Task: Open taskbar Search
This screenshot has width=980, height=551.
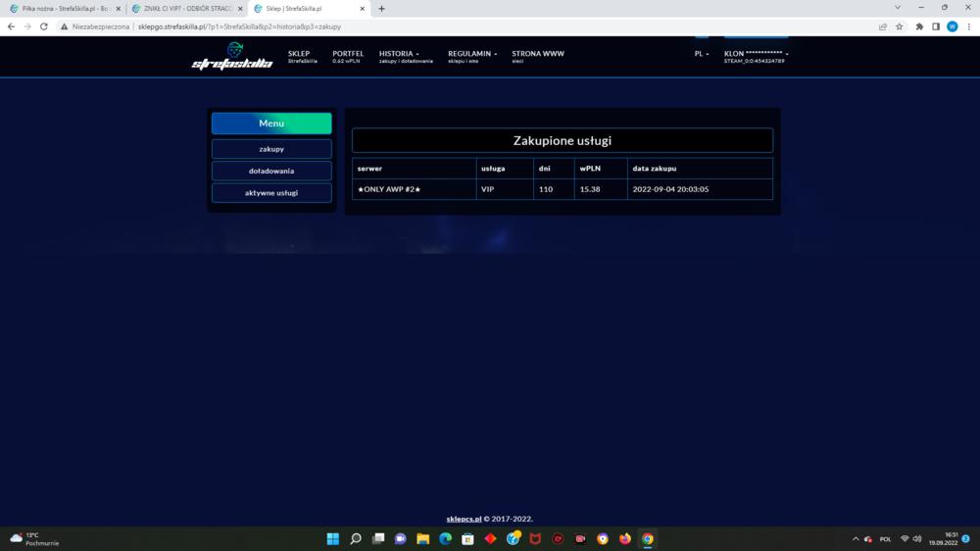Action: point(356,538)
